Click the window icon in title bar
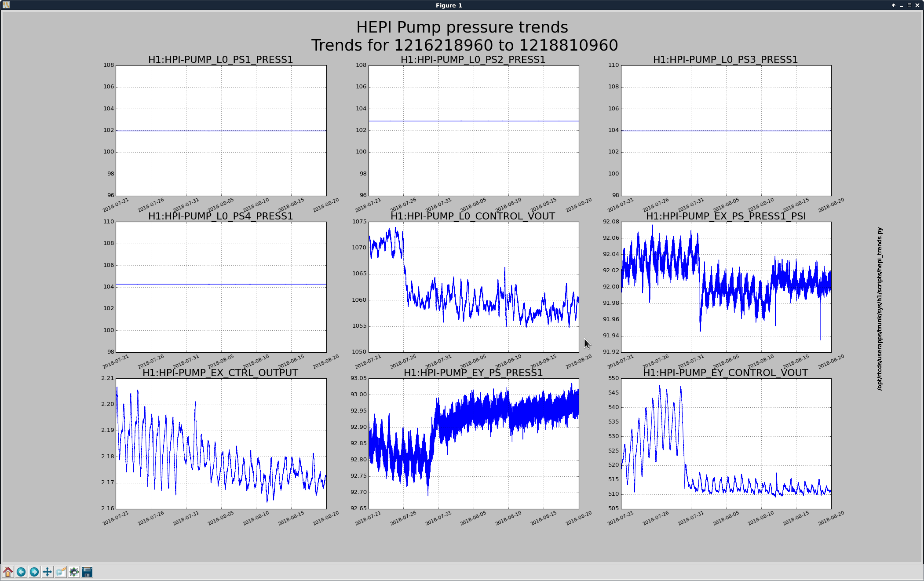The image size is (924, 581). point(6,5)
